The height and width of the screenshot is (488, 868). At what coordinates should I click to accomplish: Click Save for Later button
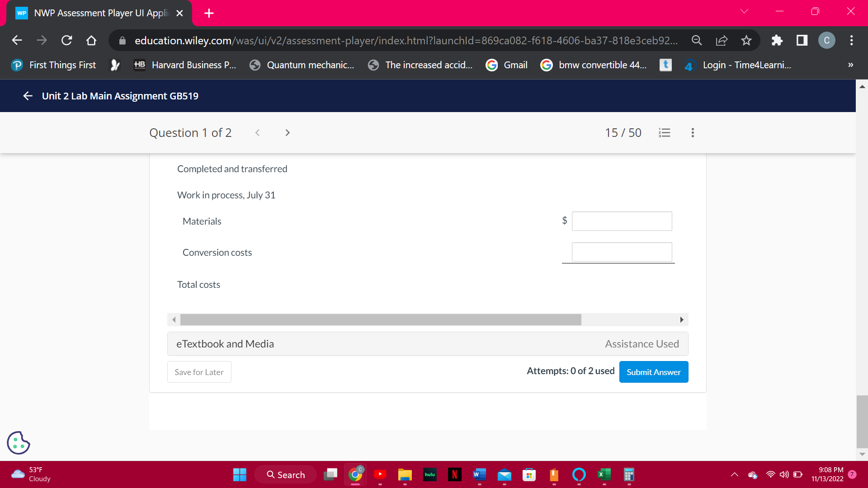(x=199, y=372)
